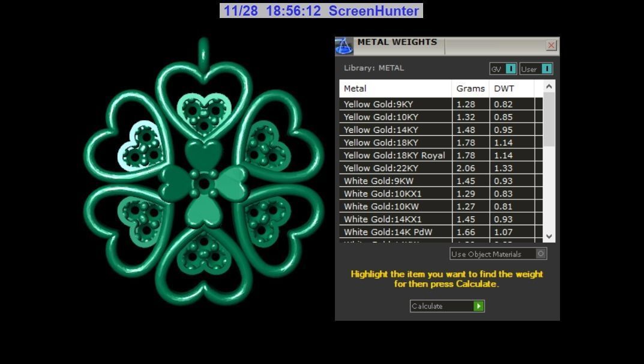Select the Yellow Gold:18KY row
The height and width of the screenshot is (364, 644).
441,142
